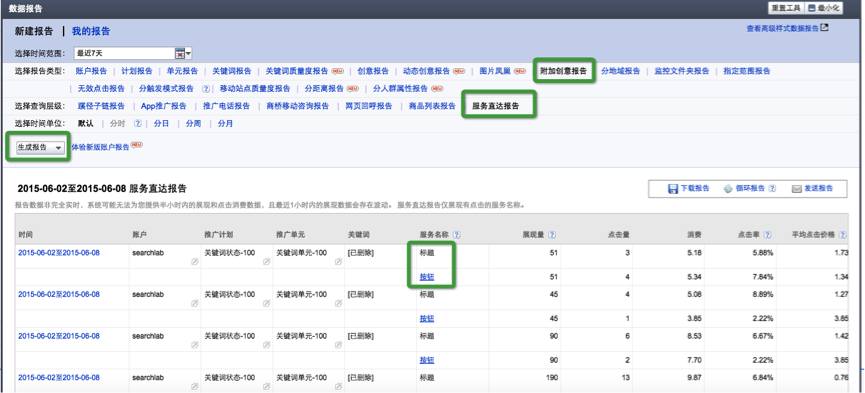Click edit icon under 关键词单元-100 in 5.08 消费 row

338,304
